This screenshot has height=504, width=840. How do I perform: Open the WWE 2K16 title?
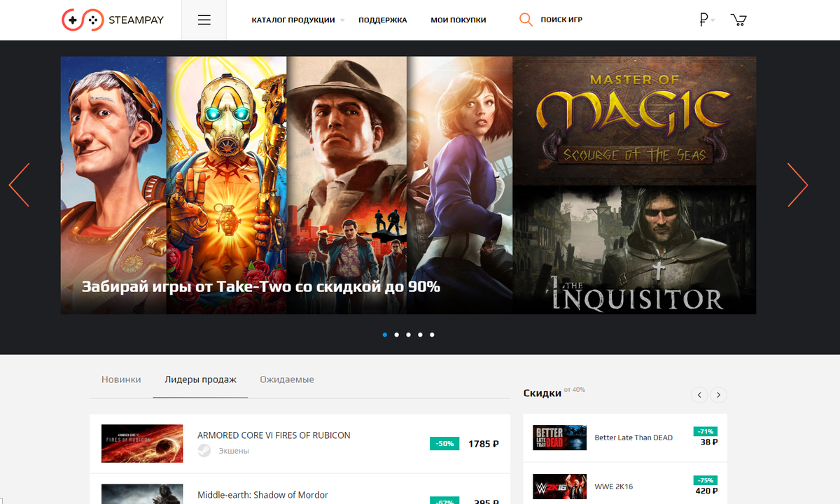[614, 486]
